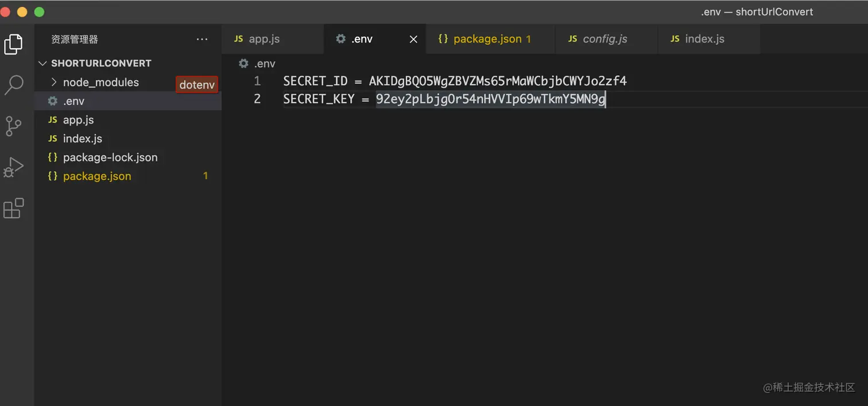Open the Extensions view
This screenshot has width=868, height=406.
coord(14,208)
